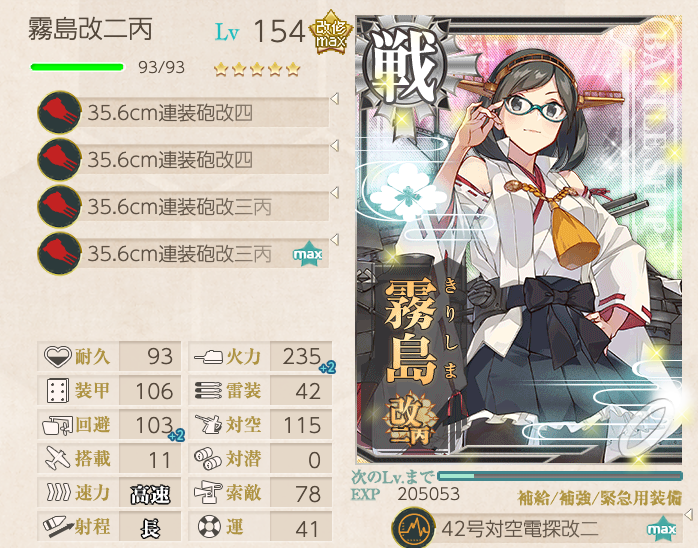The width and height of the screenshot is (698, 548).
Task: Select the 42号対空電探改二 equipment entry
Action: [x=537, y=529]
